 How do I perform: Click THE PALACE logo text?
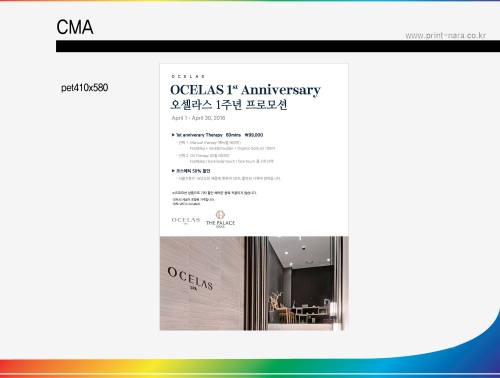click(x=220, y=224)
